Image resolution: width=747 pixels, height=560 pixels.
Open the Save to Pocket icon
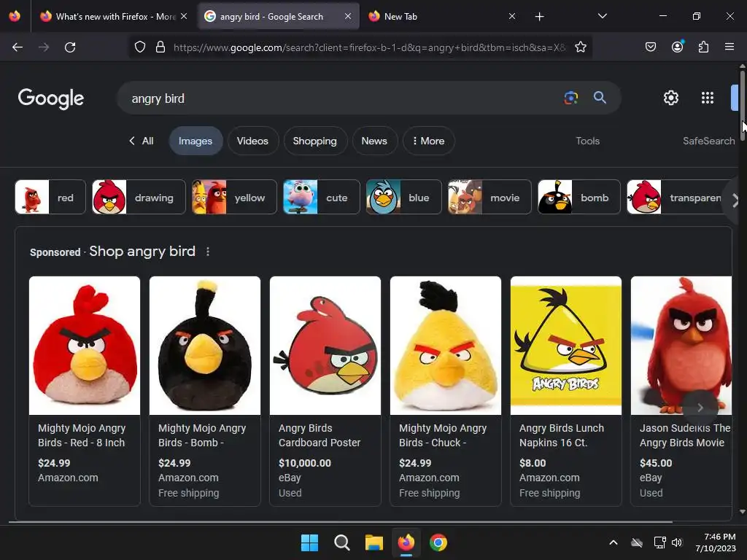(x=650, y=47)
